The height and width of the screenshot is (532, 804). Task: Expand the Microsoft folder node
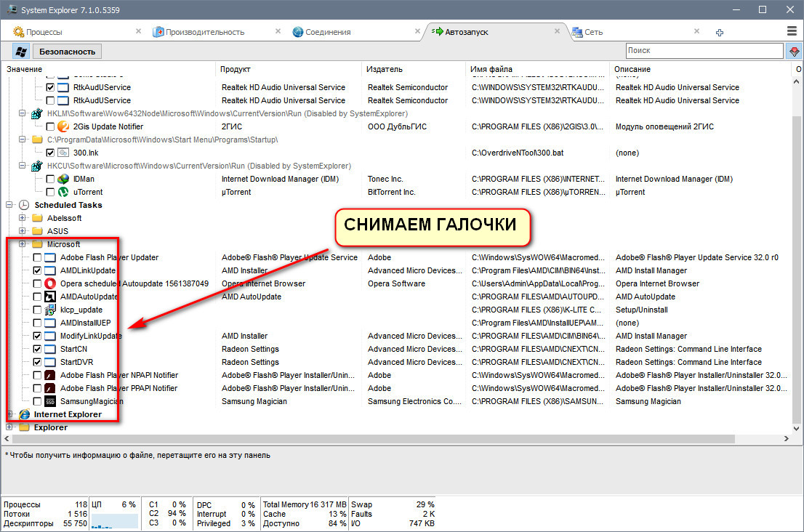[22, 244]
